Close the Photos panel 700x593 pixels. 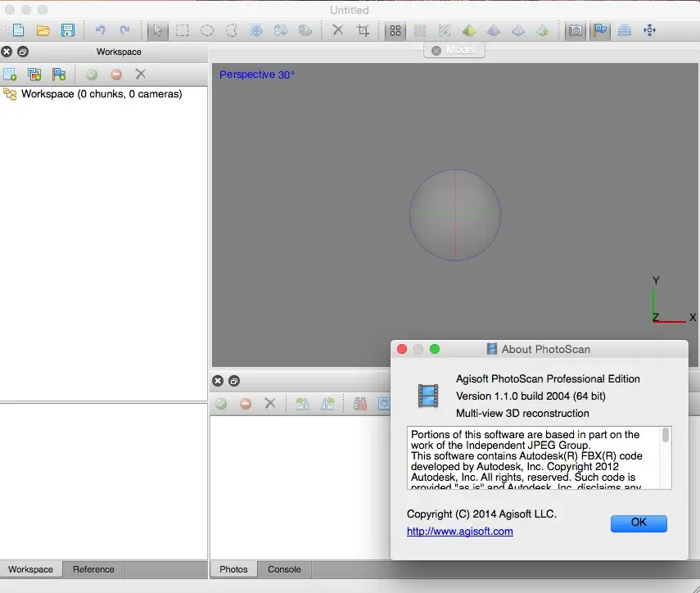coord(218,381)
